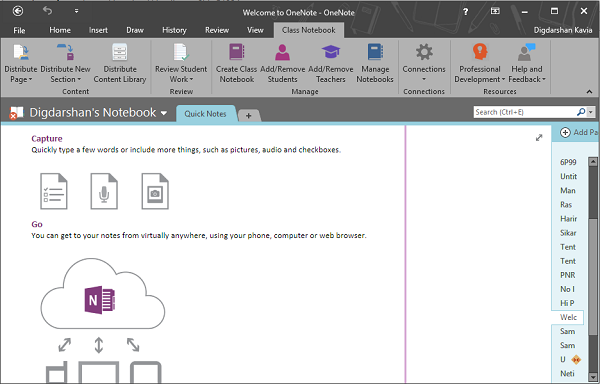Image resolution: width=600 pixels, height=384 pixels.
Task: Open the File menu
Action: click(x=19, y=30)
